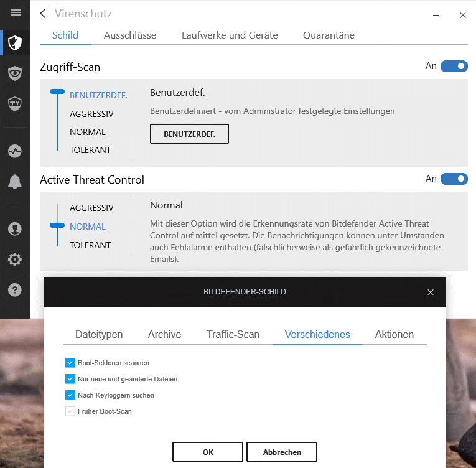Click the BENUTZERDEF. button
This screenshot has width=476, height=468.
(x=189, y=134)
